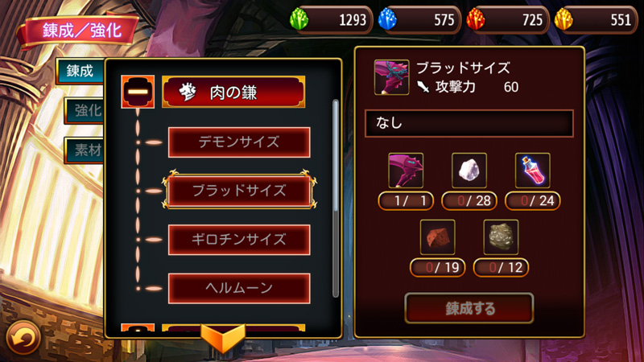Select the blue crystal currency icon

pos(387,19)
